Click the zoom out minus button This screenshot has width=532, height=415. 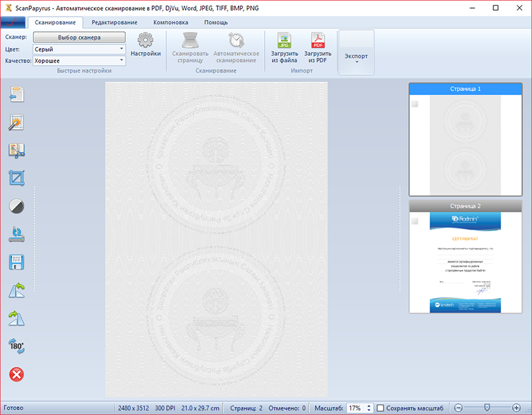(458, 408)
